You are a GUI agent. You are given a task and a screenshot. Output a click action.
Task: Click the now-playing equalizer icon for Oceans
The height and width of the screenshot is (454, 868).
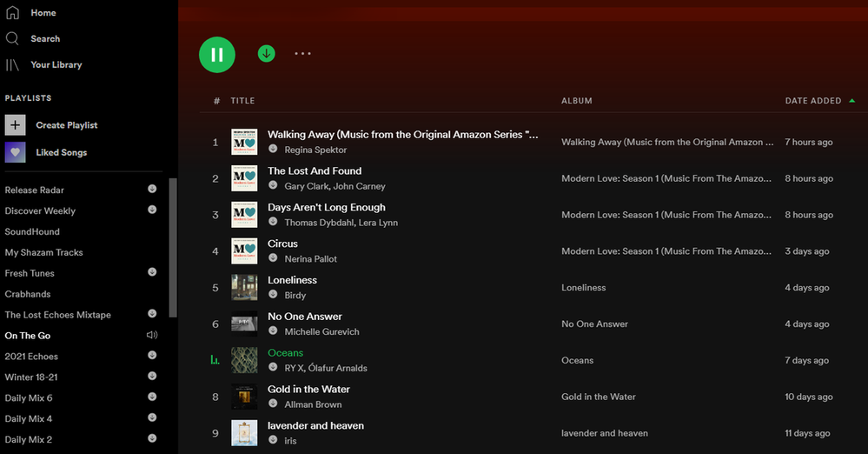215,360
